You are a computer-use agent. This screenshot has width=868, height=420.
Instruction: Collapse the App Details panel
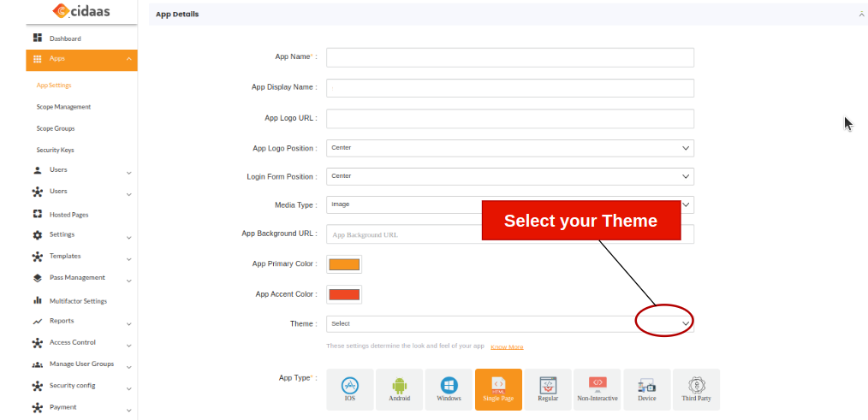click(861, 15)
